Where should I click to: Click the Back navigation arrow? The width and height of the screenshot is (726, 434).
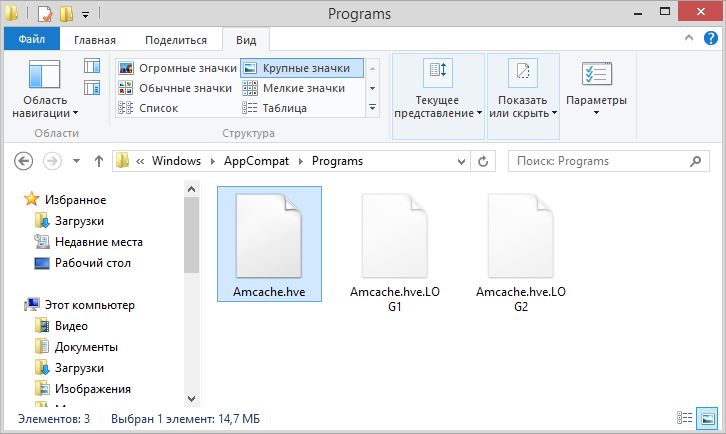[x=23, y=161]
